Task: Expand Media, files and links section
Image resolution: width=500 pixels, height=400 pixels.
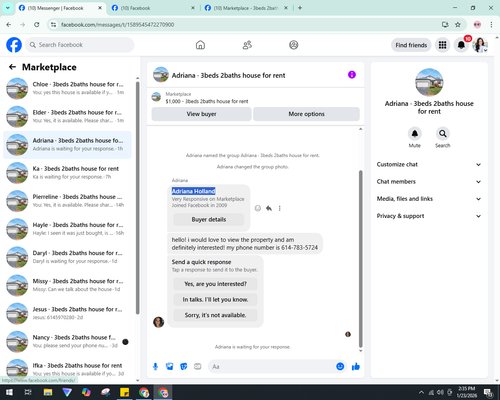Action: pos(429,199)
